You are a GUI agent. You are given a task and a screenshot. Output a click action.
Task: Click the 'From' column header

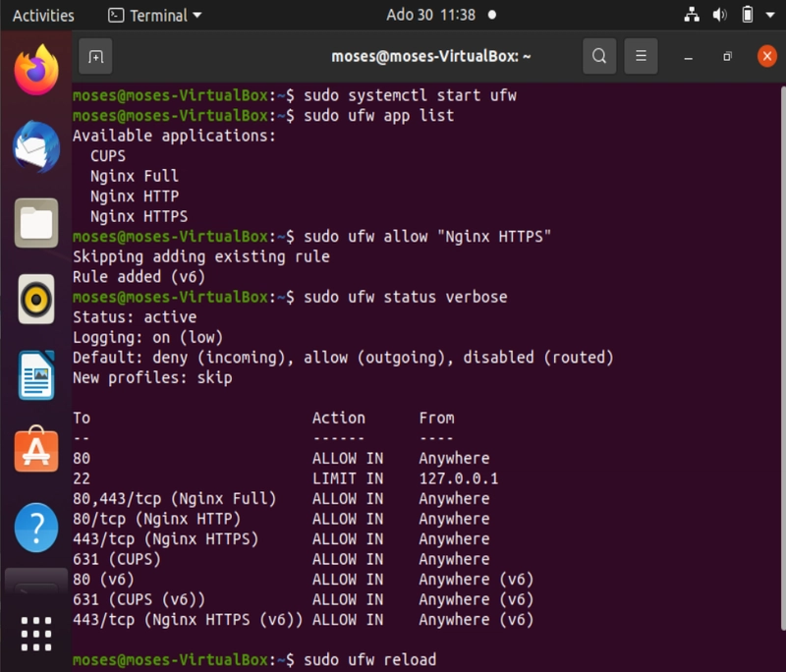tap(436, 418)
